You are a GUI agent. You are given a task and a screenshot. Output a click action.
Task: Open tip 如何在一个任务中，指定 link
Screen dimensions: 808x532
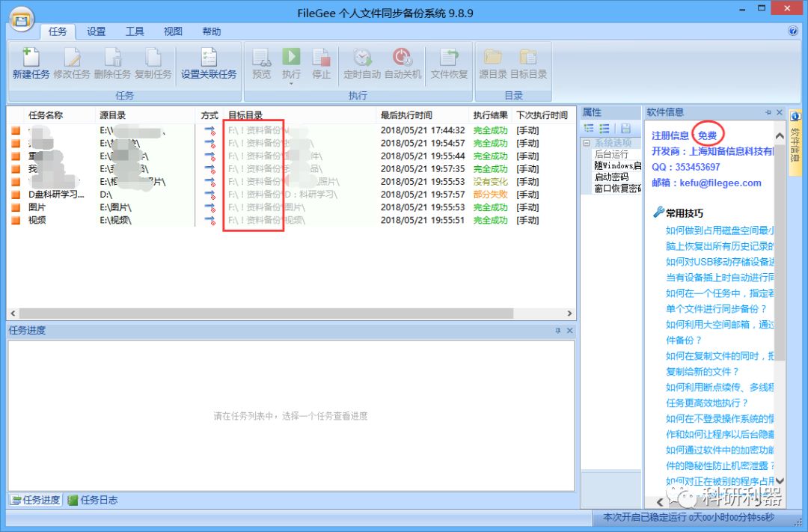point(720,293)
